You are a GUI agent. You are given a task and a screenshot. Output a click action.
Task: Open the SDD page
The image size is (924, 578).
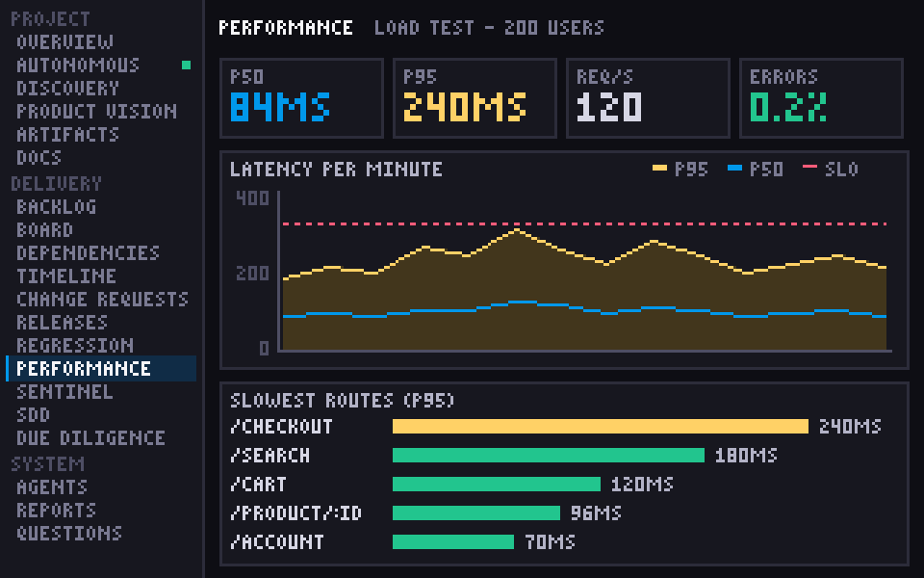point(33,414)
